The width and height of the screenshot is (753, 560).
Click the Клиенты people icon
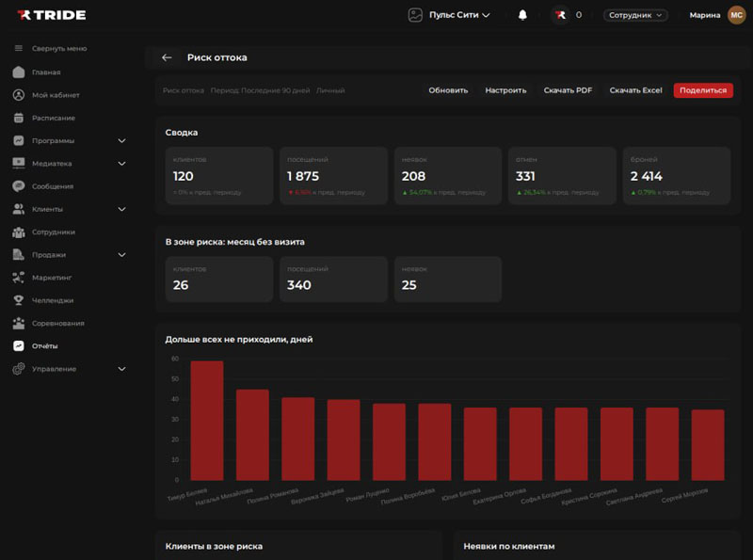coord(19,209)
